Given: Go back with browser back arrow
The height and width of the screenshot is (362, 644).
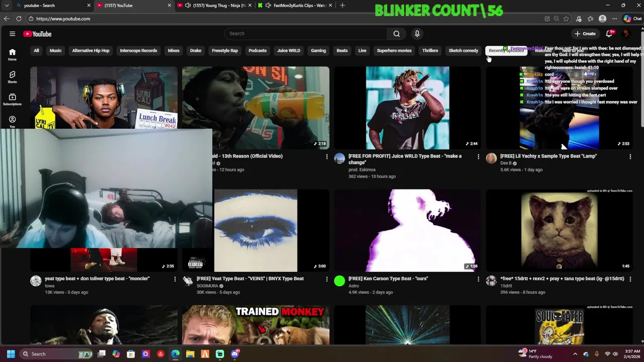Looking at the screenshot, I should [7, 19].
